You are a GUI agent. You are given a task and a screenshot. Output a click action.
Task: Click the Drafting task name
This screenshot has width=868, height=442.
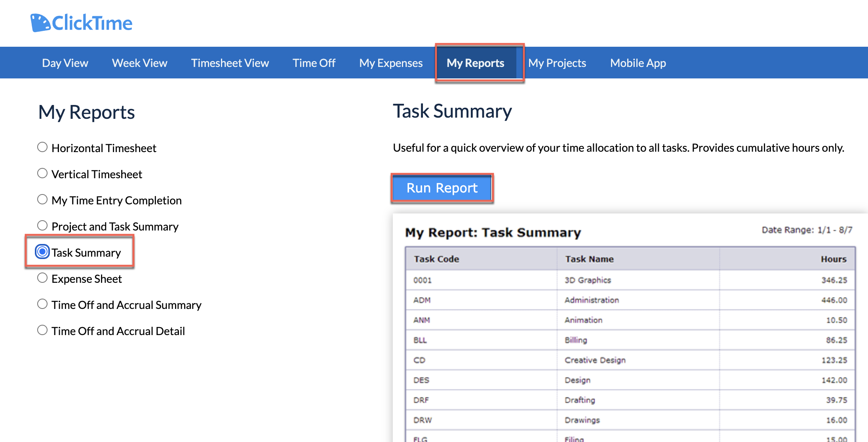click(x=580, y=400)
